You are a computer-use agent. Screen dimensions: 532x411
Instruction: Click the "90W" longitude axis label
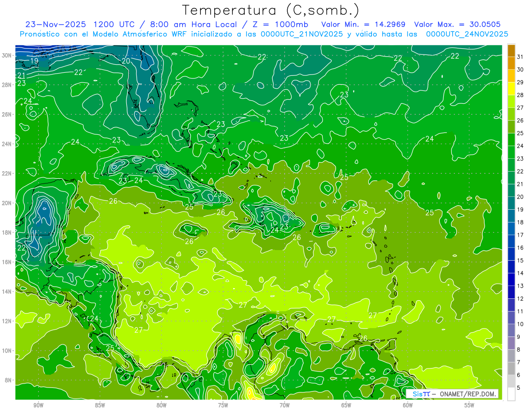click(x=38, y=405)
